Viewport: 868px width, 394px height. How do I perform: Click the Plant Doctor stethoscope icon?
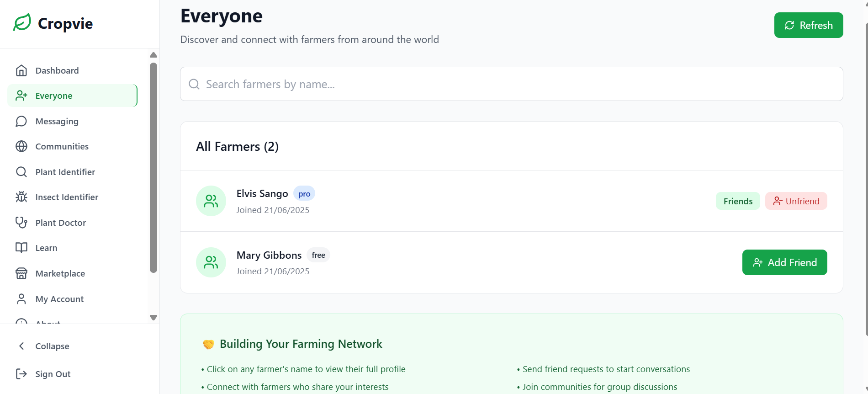[x=21, y=223]
